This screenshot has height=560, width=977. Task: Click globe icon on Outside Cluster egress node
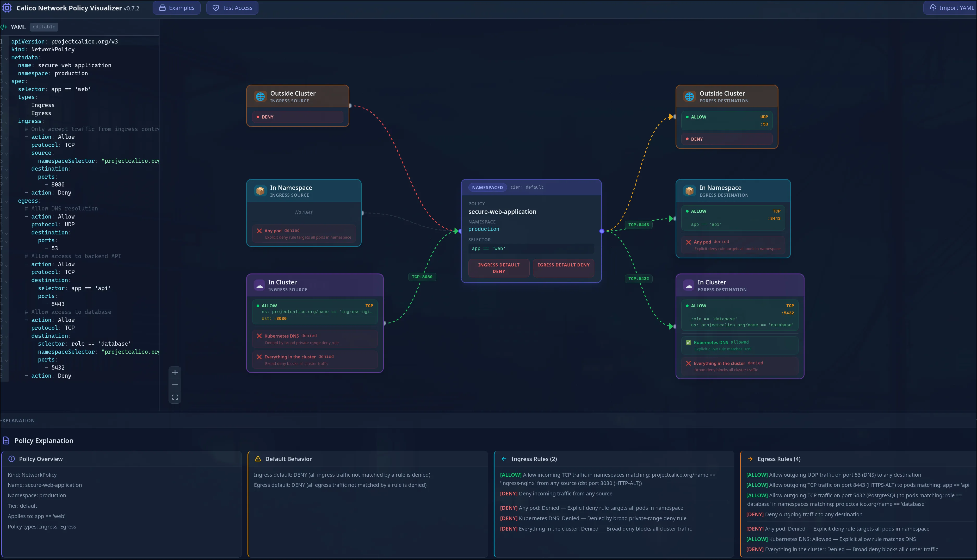tap(690, 97)
